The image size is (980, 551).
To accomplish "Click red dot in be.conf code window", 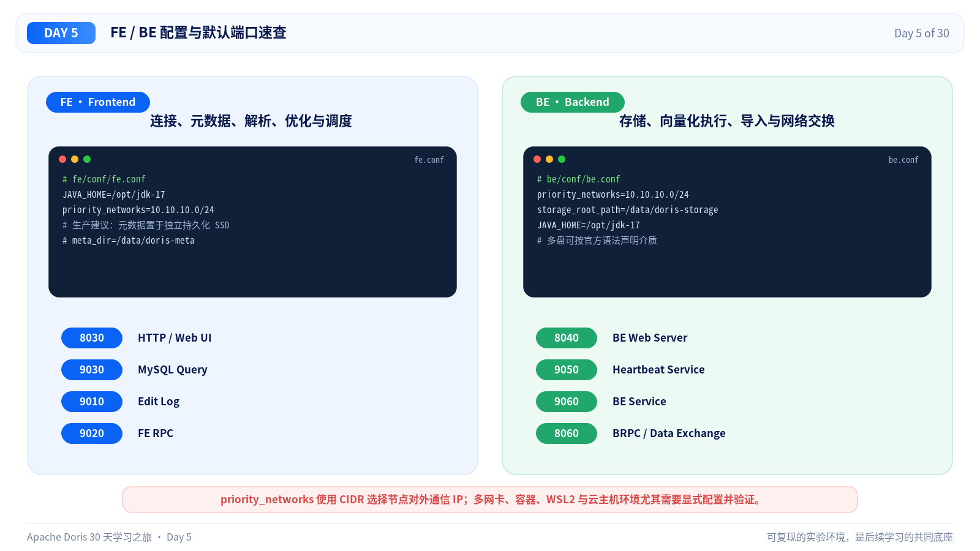I will click(537, 159).
